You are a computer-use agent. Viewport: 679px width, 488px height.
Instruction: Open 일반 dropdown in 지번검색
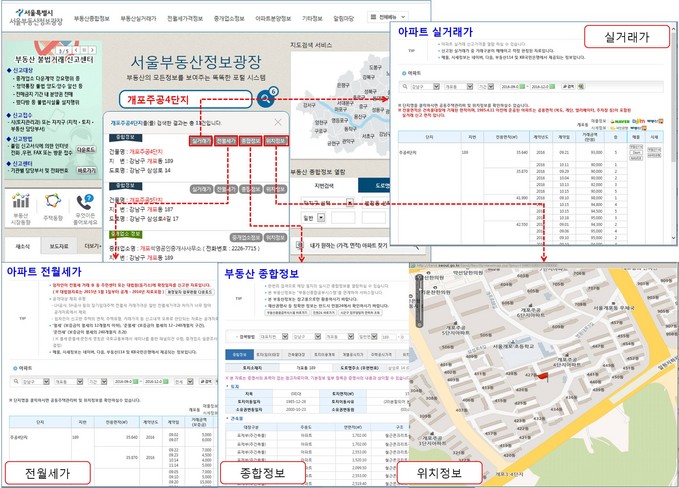313,218
